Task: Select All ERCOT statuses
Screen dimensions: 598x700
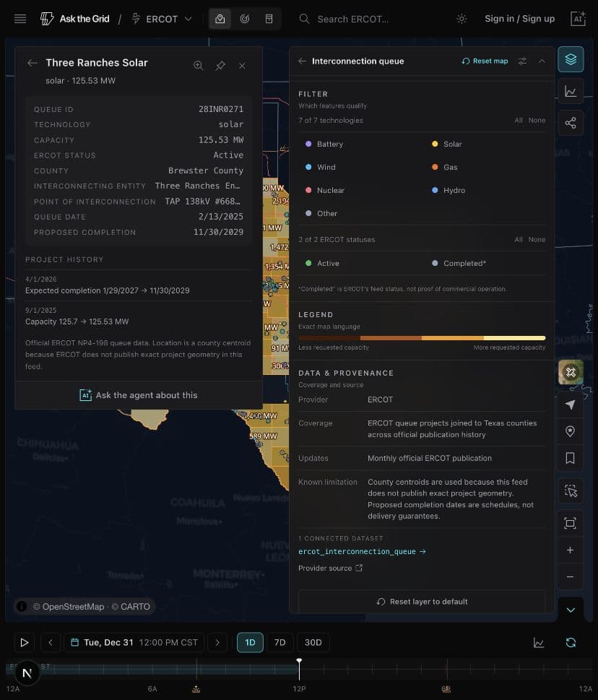Action: point(518,240)
